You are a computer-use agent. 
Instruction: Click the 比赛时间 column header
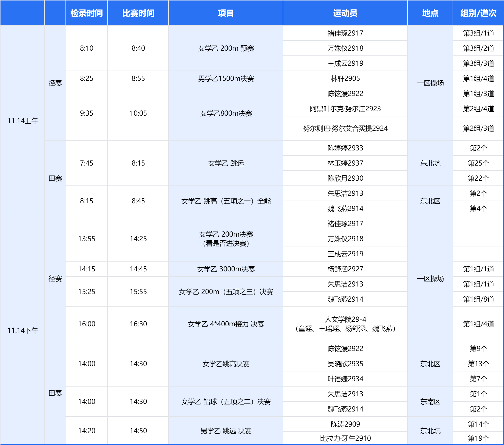coord(138,13)
